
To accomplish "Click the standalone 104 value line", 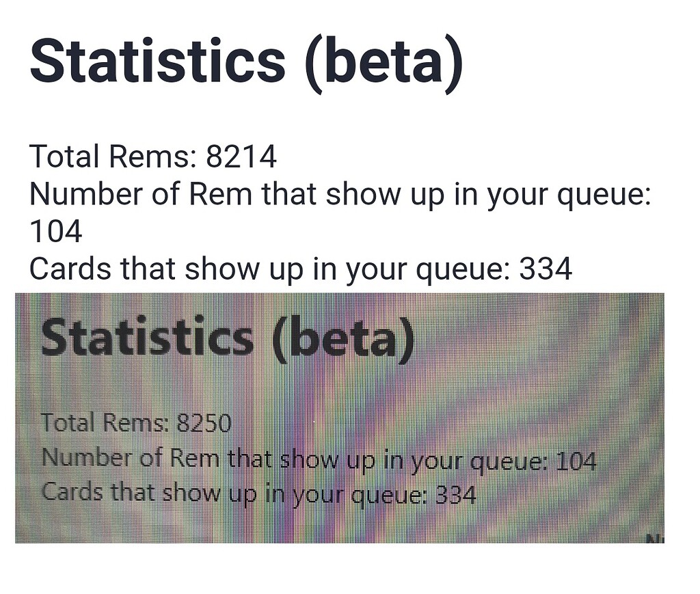I will 56,231.
